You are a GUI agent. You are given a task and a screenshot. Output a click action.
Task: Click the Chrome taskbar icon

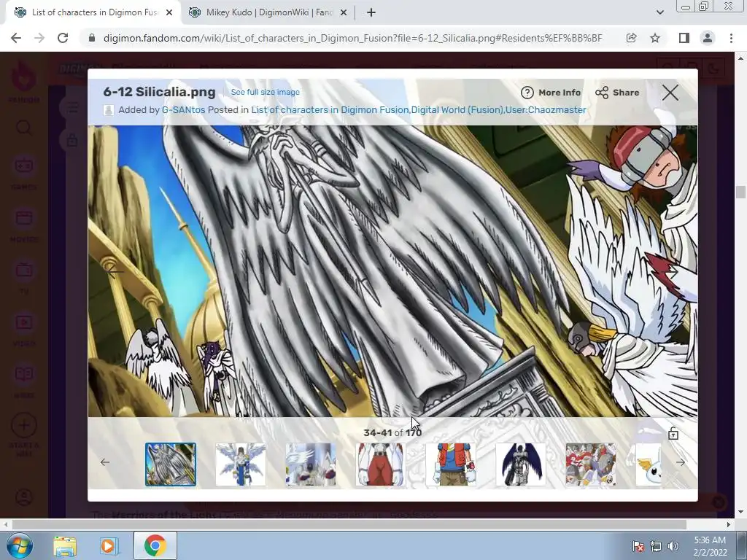coord(155,545)
